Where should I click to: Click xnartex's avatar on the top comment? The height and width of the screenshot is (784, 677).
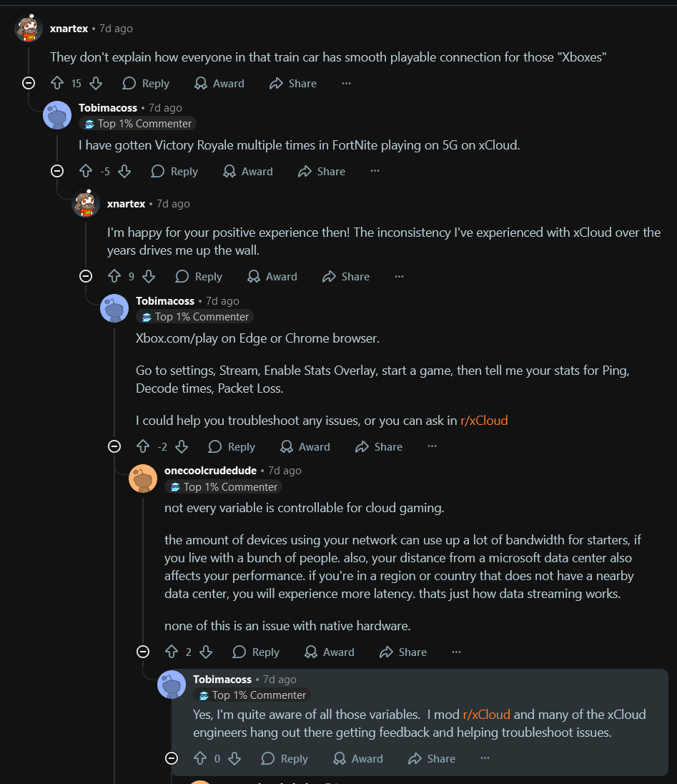[29, 29]
